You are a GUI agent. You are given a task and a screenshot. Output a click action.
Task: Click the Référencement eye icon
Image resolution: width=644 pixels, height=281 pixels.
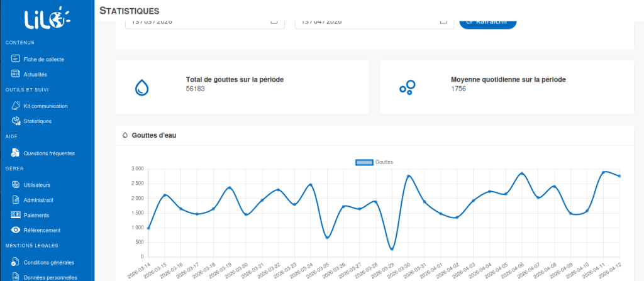(x=16, y=230)
